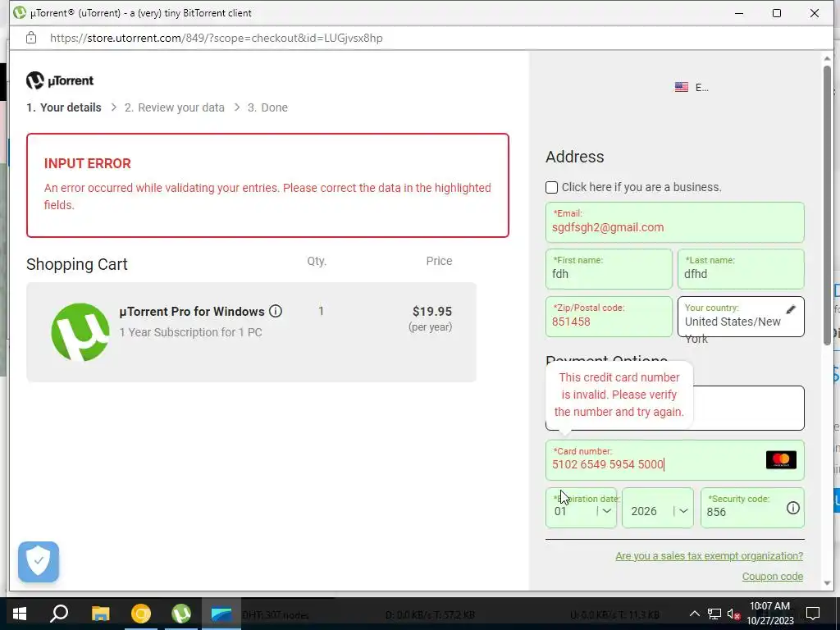
Task: Click the uTorrent window title icon
Action: point(20,12)
